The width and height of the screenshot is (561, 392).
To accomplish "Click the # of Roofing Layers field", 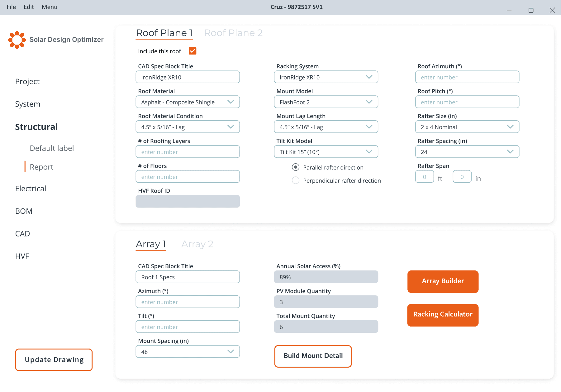I will pos(188,152).
